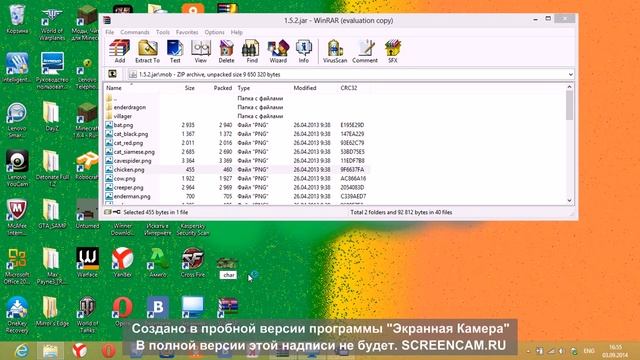The image size is (640, 360).
Task: Sort by the Size column header
Action: click(x=189, y=88)
